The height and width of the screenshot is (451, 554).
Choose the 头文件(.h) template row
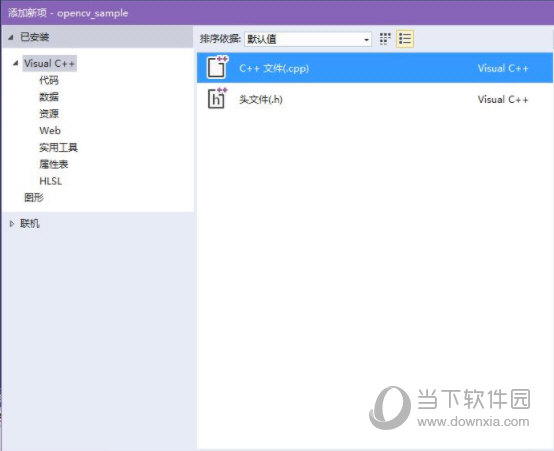point(375,99)
